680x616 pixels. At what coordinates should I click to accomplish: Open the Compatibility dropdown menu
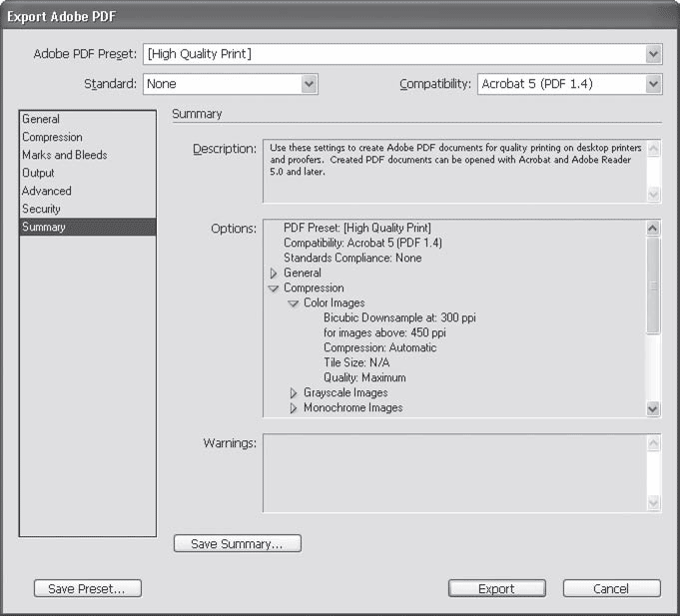tap(653, 85)
